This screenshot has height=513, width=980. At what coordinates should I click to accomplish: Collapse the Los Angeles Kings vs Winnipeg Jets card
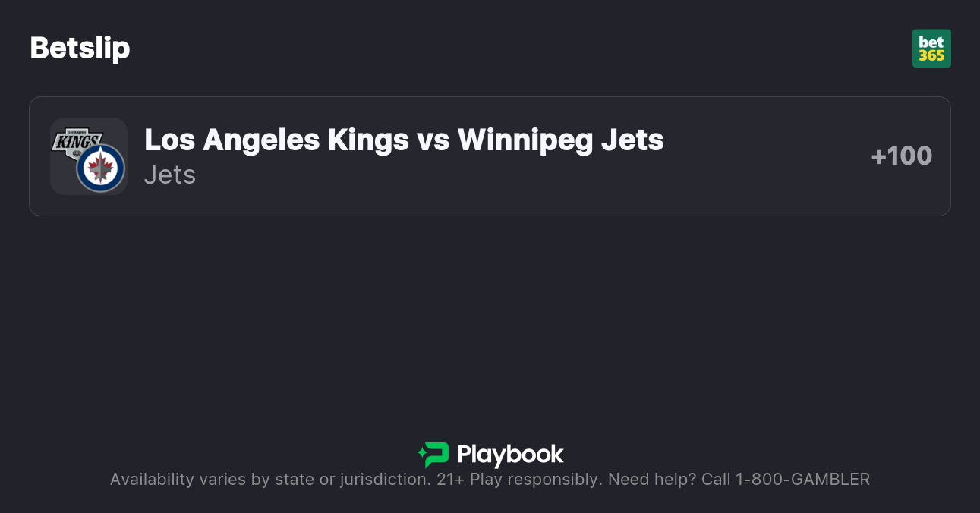point(490,156)
